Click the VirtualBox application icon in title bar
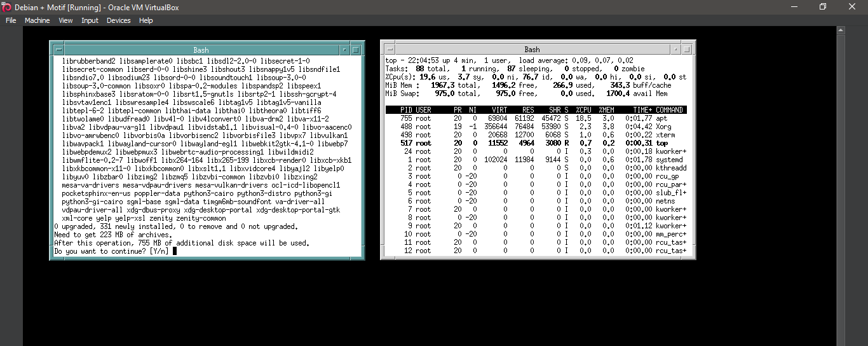Screen dimensions: 868x346 pos(6,6)
